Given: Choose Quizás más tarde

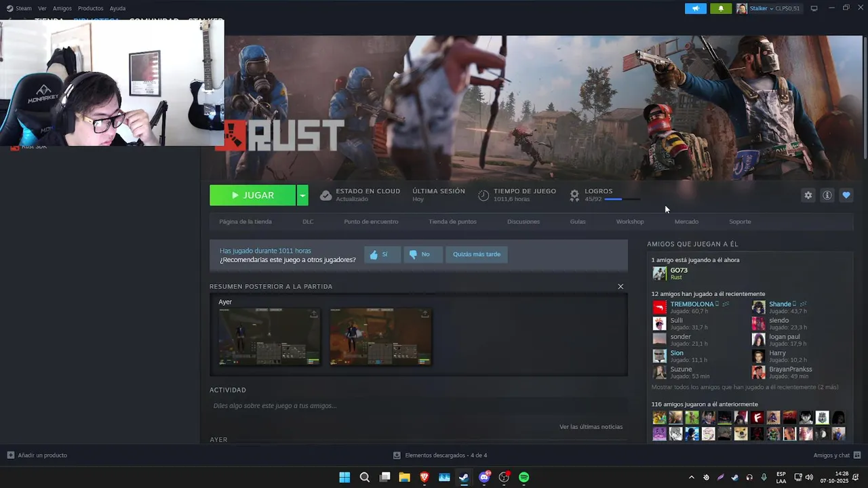Looking at the screenshot, I should 477,254.
